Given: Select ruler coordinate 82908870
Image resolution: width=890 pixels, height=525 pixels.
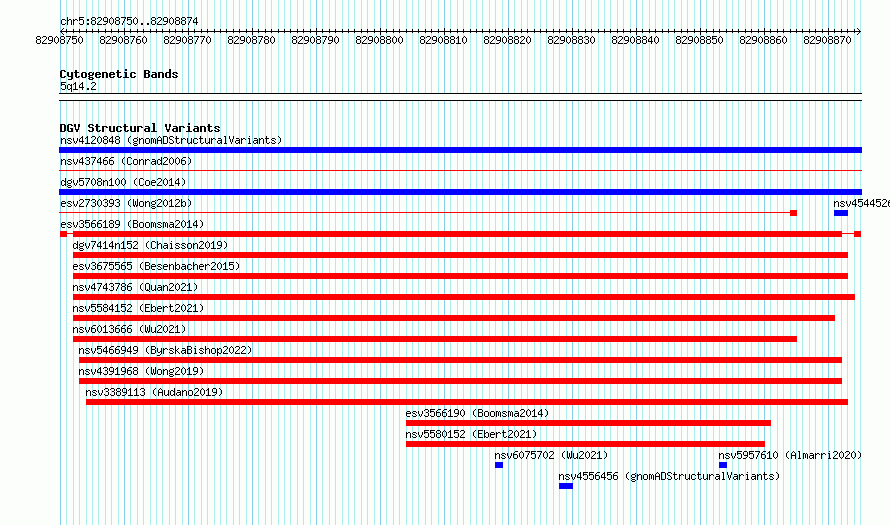Looking at the screenshot, I should (x=827, y=40).
